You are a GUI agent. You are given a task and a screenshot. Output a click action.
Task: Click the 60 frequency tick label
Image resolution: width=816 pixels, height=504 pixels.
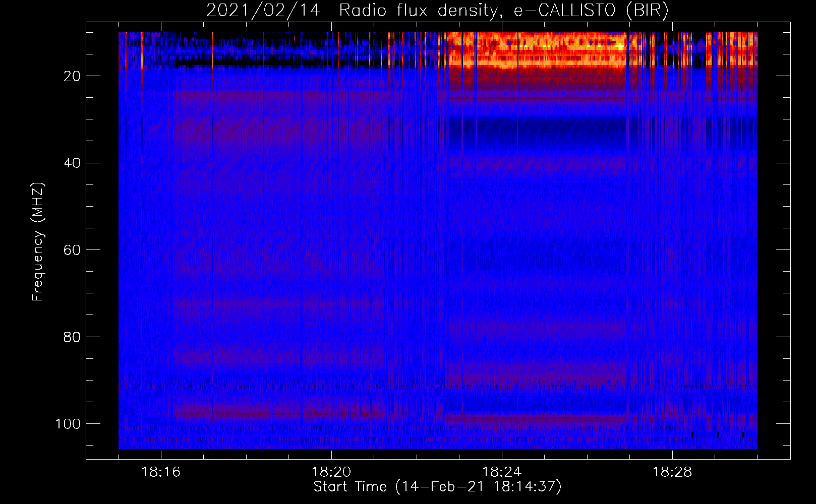click(x=72, y=250)
